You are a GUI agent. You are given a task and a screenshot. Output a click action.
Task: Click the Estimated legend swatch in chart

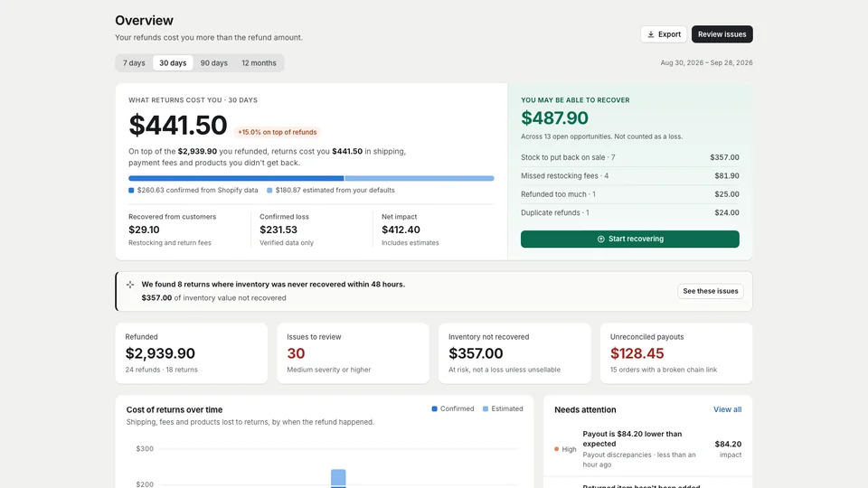tap(486, 408)
